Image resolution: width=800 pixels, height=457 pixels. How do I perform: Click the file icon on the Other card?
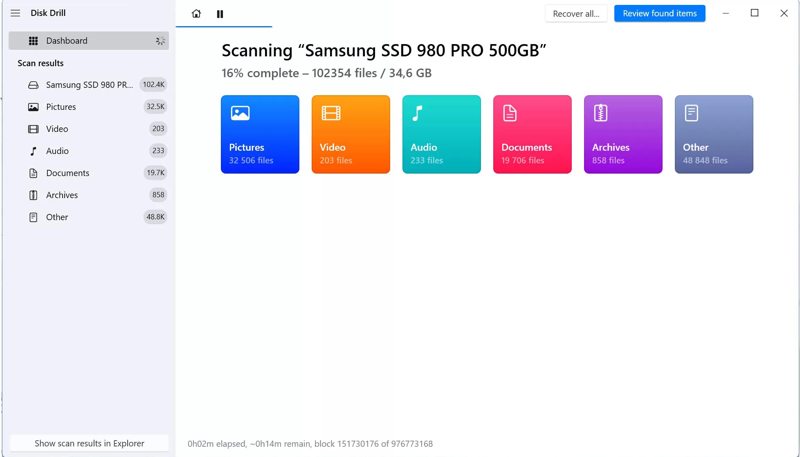[691, 113]
